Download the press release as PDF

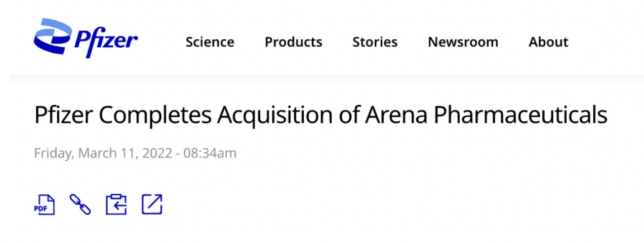44,205
